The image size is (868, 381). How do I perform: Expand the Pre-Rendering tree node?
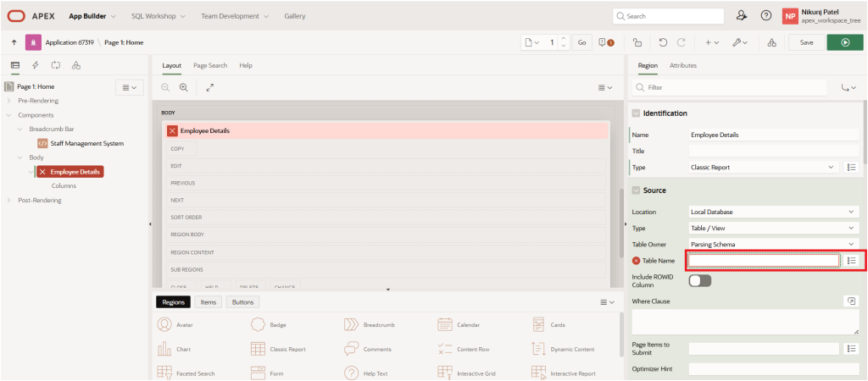click(9, 101)
